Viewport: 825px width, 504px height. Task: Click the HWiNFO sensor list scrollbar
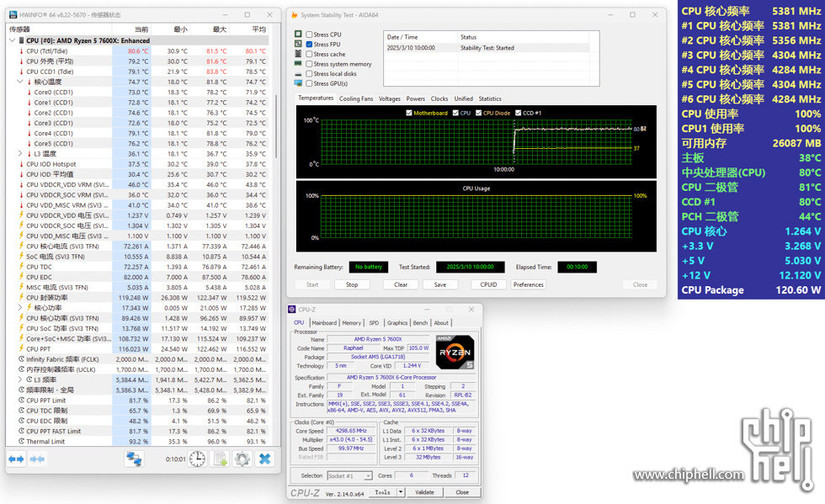tap(276, 126)
